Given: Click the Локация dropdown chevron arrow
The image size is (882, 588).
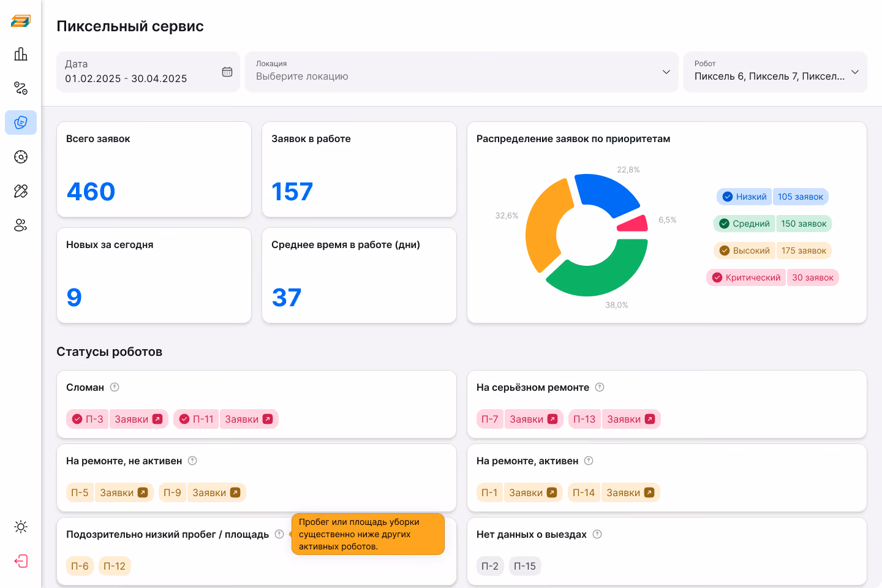Looking at the screenshot, I should point(666,72).
